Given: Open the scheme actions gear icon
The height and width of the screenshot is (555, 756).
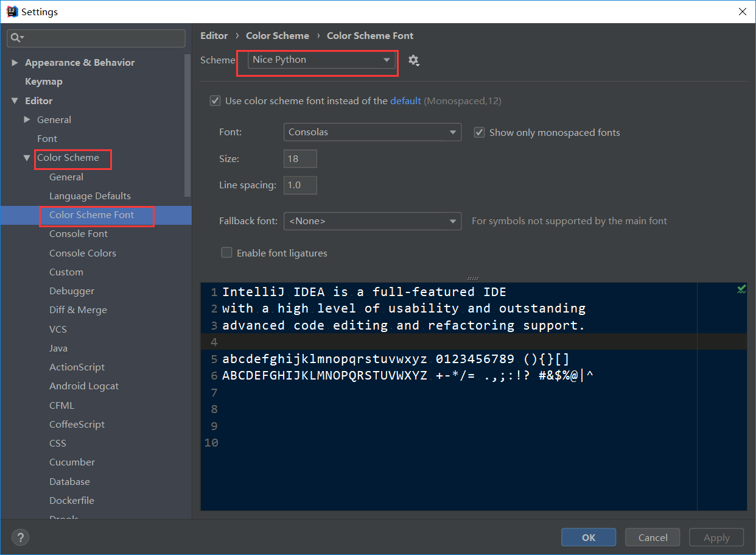Looking at the screenshot, I should [x=414, y=60].
